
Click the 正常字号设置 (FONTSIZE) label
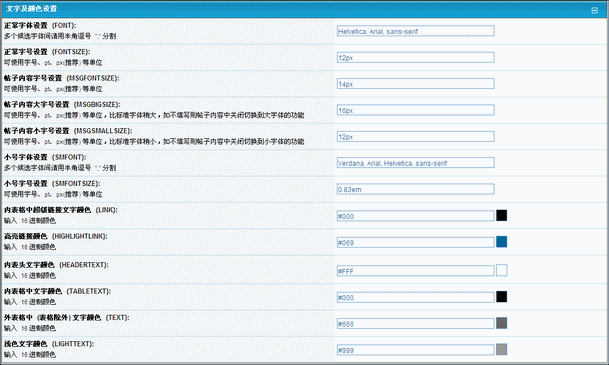tap(47, 52)
